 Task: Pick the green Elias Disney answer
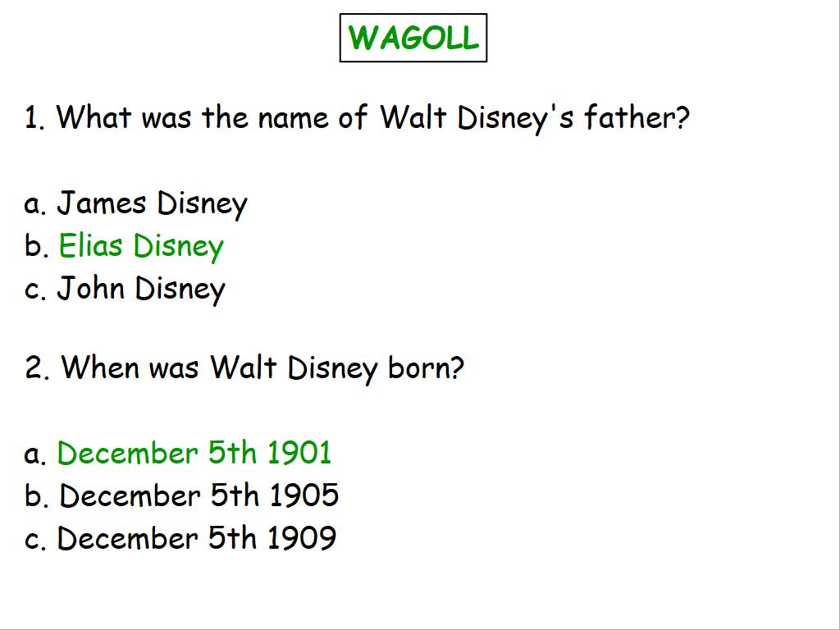click(x=141, y=246)
